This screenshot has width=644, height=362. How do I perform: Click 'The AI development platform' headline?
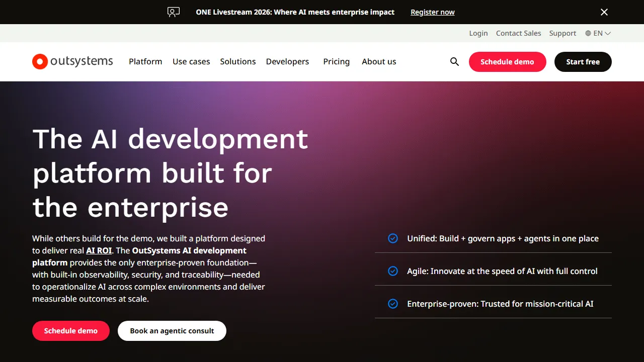pyautogui.click(x=171, y=173)
